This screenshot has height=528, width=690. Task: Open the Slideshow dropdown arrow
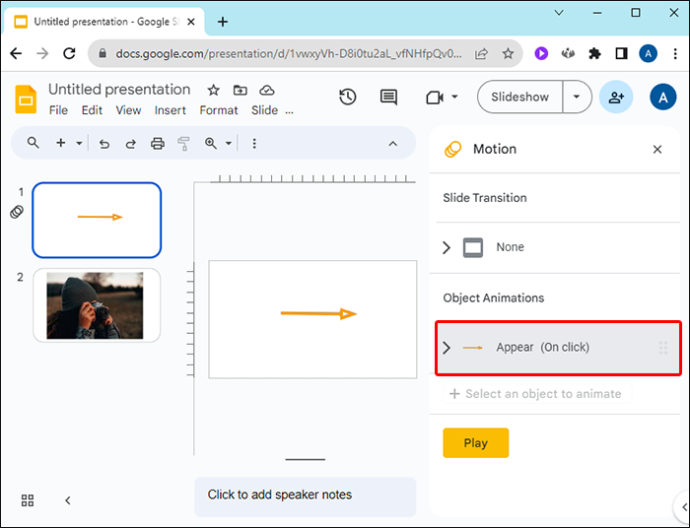tap(576, 97)
